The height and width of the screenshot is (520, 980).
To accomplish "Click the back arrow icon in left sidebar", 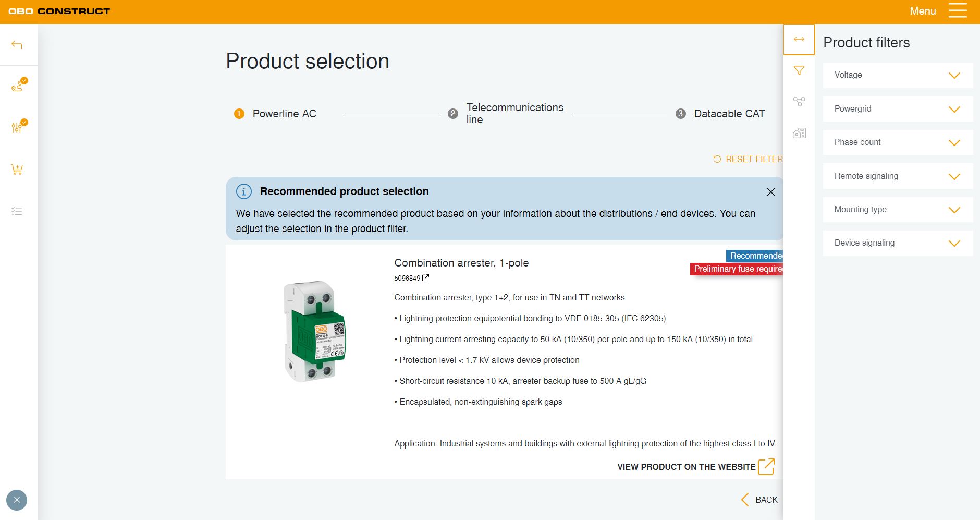I will click(x=17, y=45).
